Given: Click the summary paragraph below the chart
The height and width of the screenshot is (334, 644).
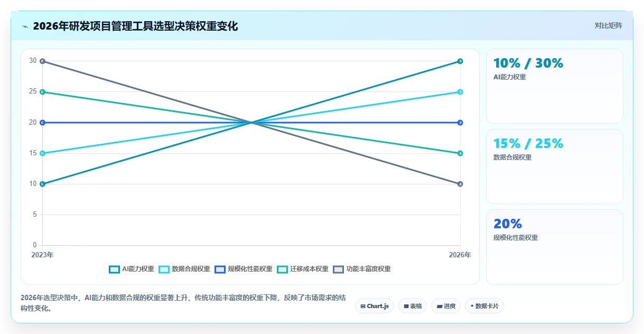Looking at the screenshot, I should (x=183, y=303).
